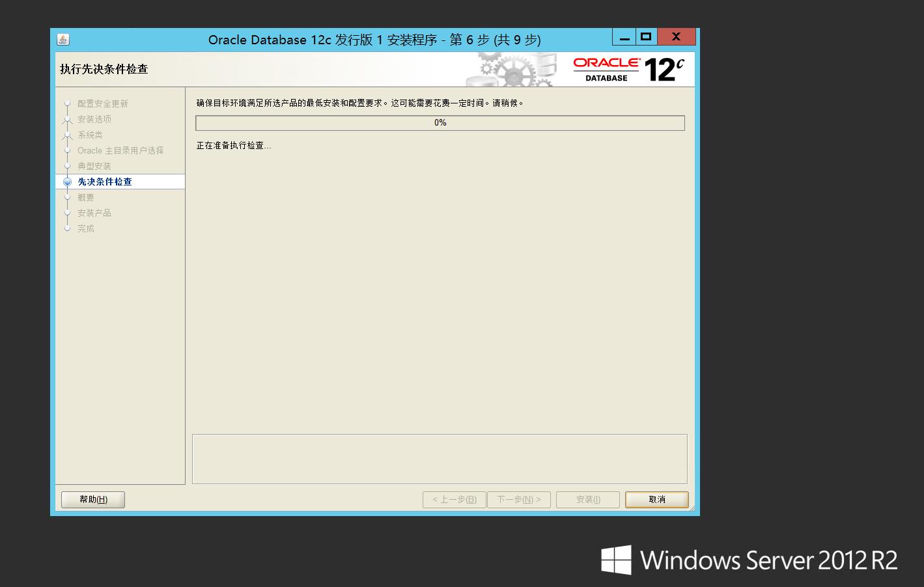Click the Oracle Database 12c logo
Image resolution: width=924 pixels, height=587 pixels.
tap(629, 70)
